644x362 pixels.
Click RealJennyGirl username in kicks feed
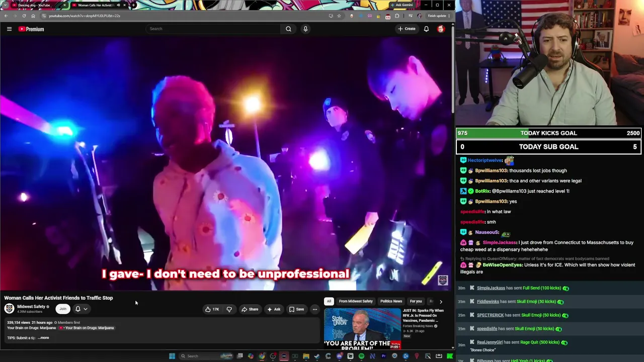490,342
